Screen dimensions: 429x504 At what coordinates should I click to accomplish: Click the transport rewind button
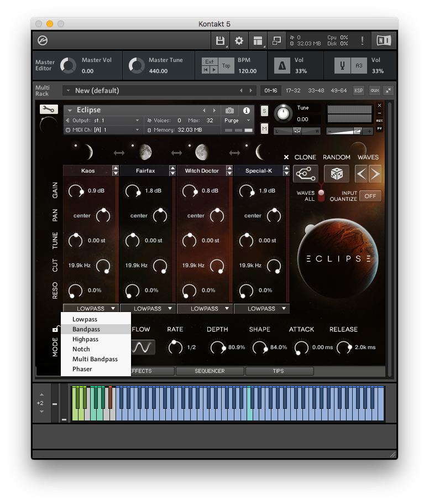206,70
